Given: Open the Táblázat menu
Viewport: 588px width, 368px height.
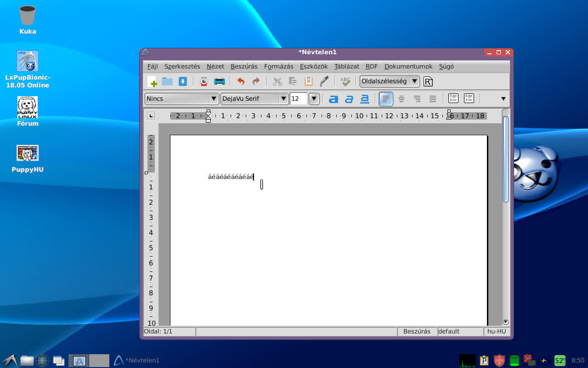Looking at the screenshot, I should tap(347, 66).
